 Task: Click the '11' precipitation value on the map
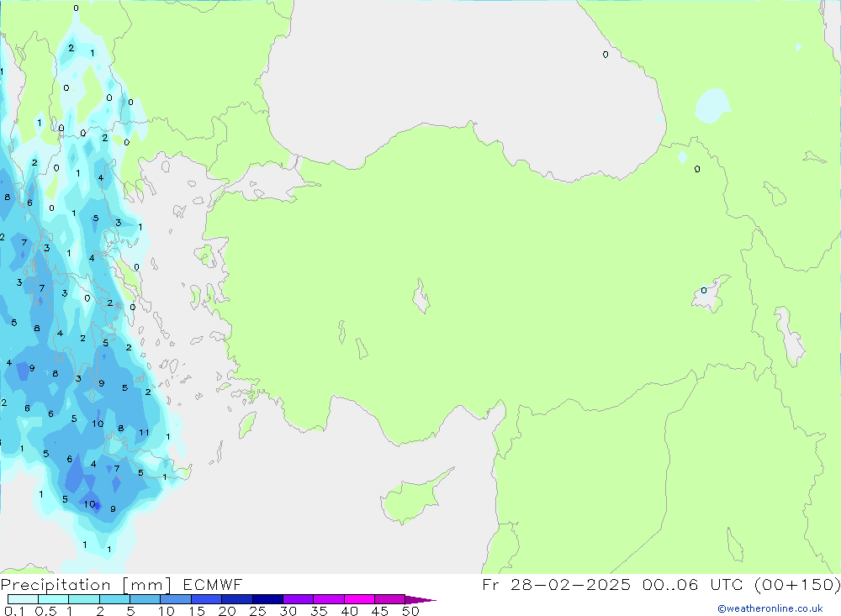[x=145, y=432]
